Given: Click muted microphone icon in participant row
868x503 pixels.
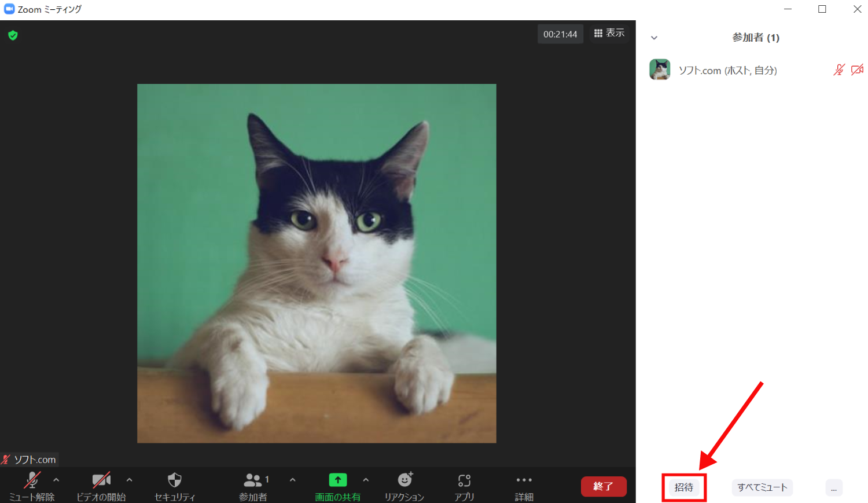Looking at the screenshot, I should [x=839, y=70].
